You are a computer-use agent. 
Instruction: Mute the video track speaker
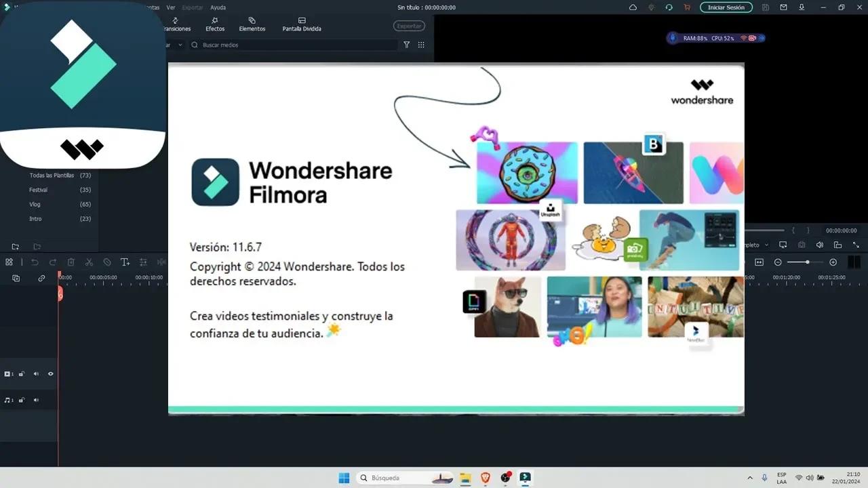pyautogui.click(x=36, y=373)
